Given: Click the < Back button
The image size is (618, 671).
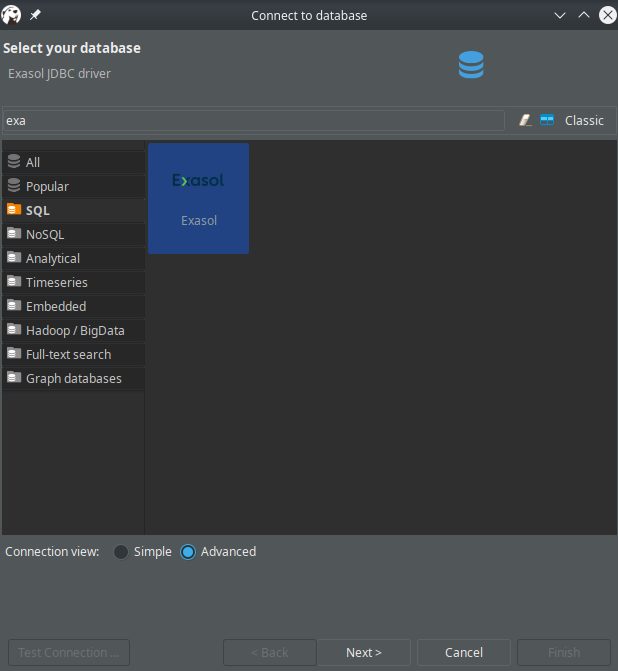Looking at the screenshot, I should [270, 652].
